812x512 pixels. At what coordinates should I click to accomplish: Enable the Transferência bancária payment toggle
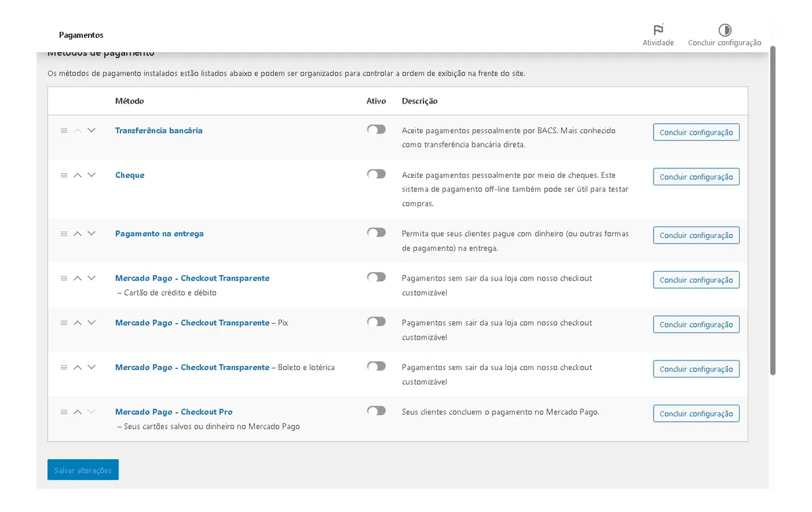pos(376,129)
